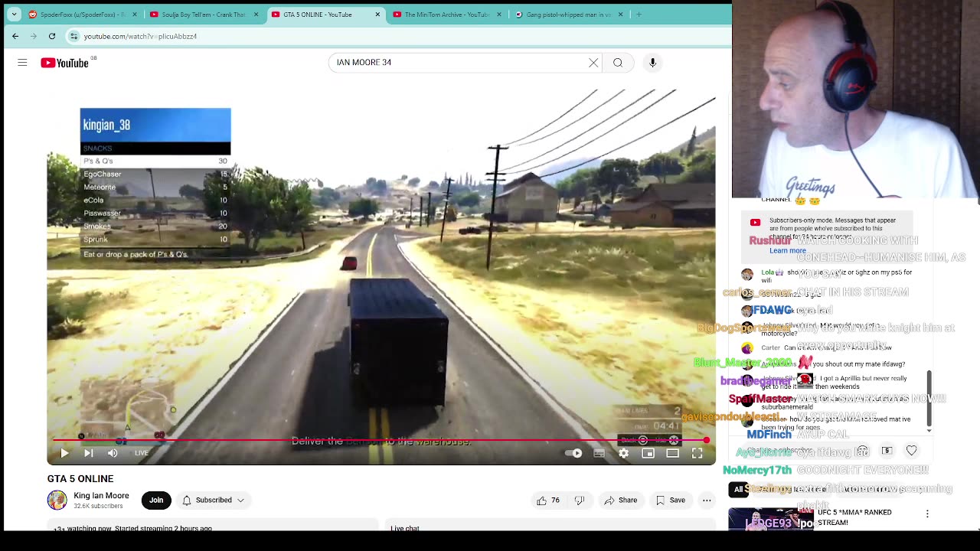
Task: Click the live chat scrollbar
Action: 929,398
